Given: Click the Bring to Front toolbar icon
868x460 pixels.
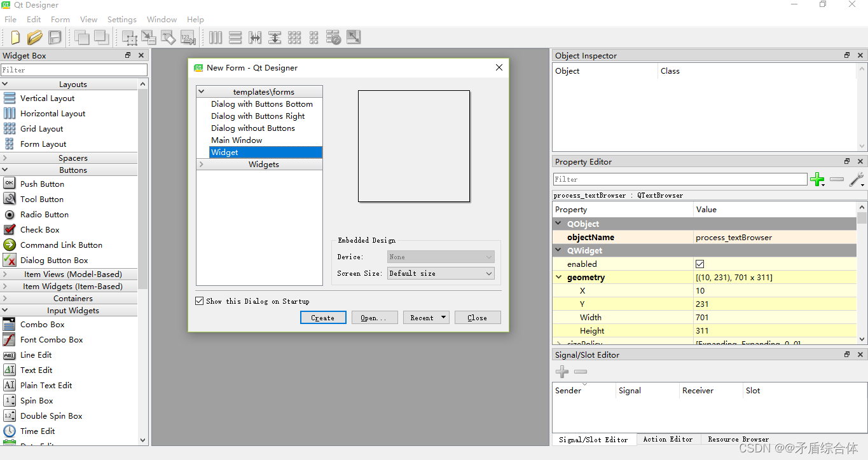Looking at the screenshot, I should pyautogui.click(x=102, y=37).
